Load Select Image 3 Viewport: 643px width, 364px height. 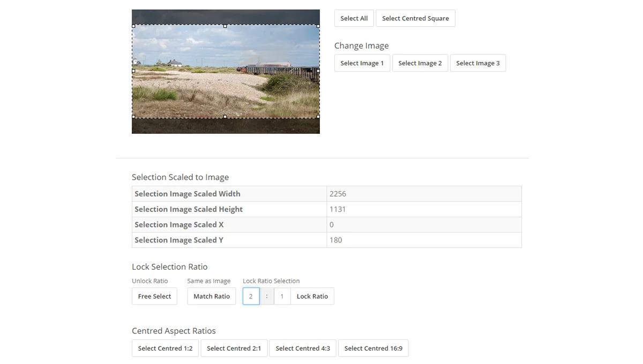(477, 63)
